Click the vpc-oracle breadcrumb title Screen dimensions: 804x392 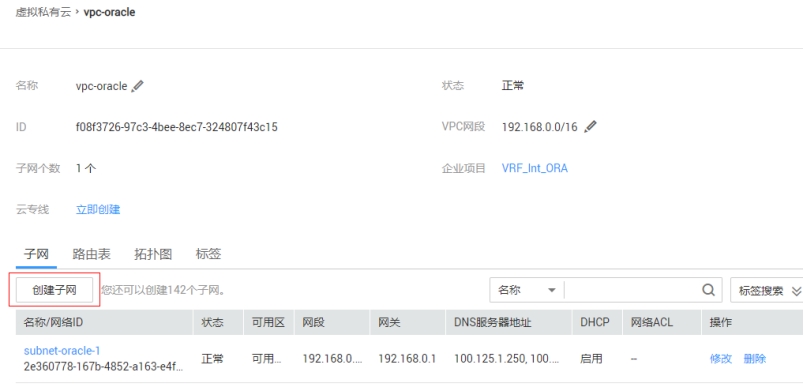[x=109, y=12]
